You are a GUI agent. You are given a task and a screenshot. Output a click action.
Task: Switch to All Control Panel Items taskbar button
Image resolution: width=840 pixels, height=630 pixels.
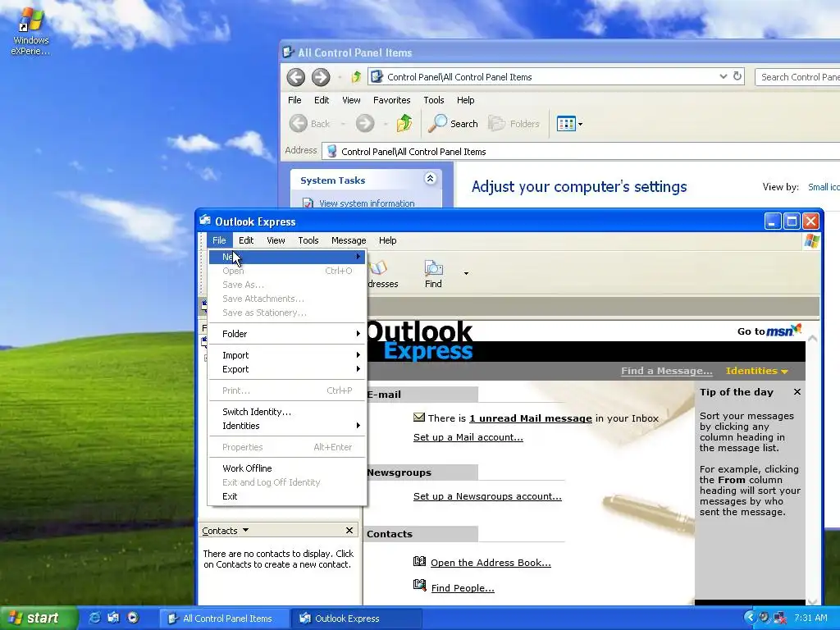pyautogui.click(x=225, y=619)
